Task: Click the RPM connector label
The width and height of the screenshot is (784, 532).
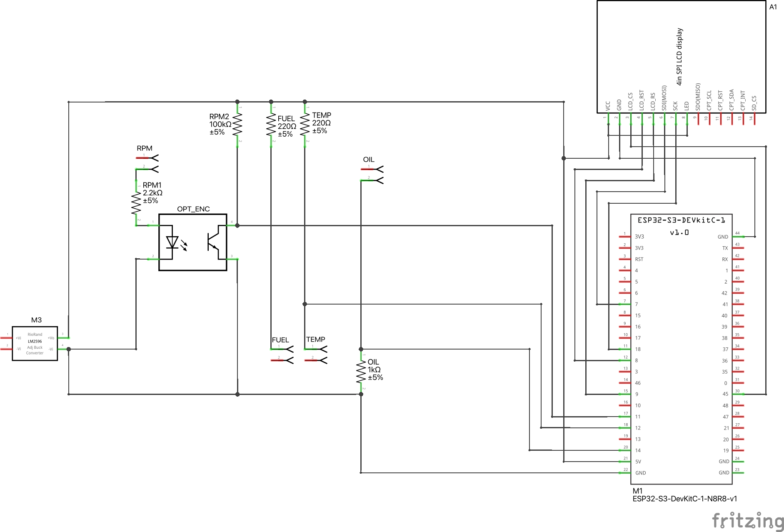Action: click(145, 148)
